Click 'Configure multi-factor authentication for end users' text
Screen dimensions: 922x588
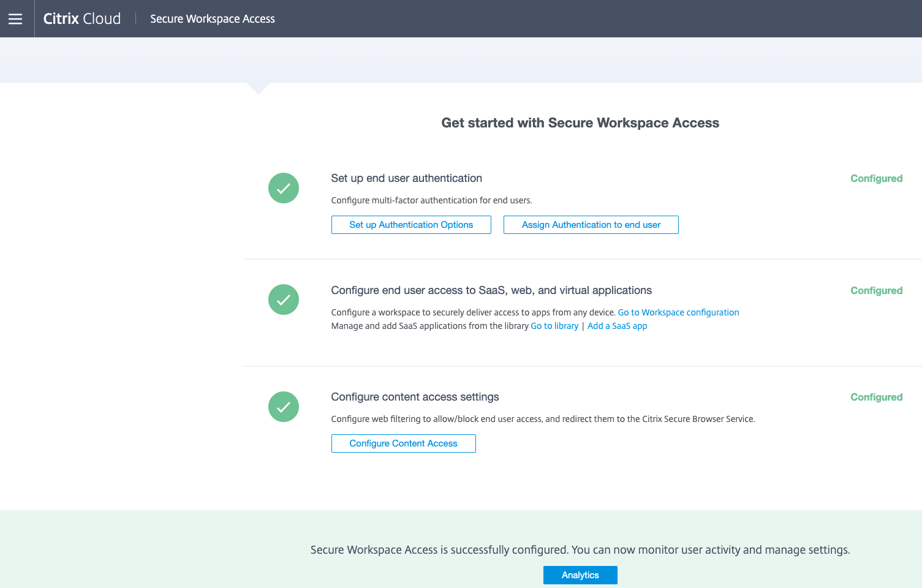click(x=431, y=200)
